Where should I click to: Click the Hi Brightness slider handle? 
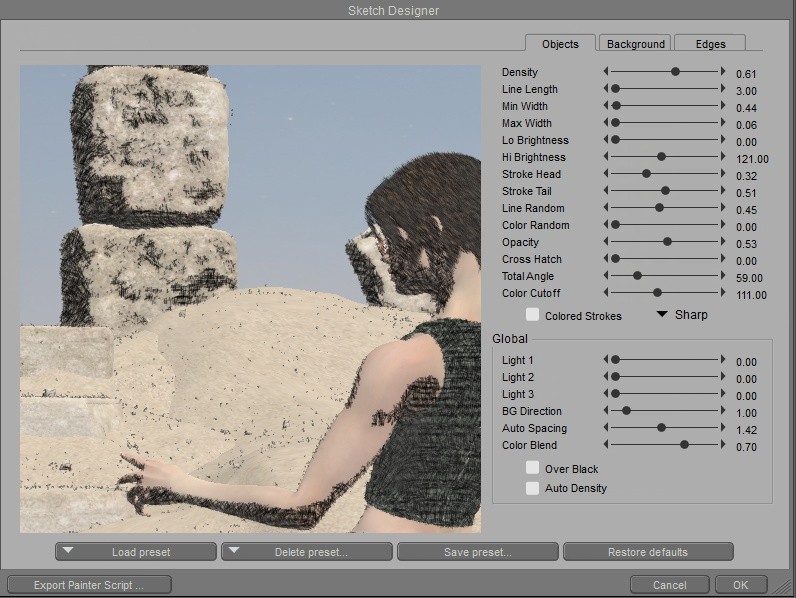pos(661,157)
